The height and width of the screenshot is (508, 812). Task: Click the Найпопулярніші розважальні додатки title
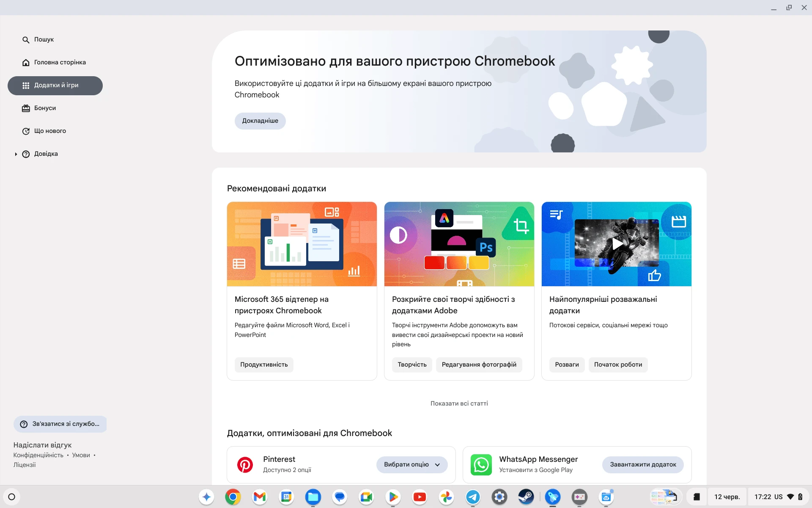[x=603, y=305]
